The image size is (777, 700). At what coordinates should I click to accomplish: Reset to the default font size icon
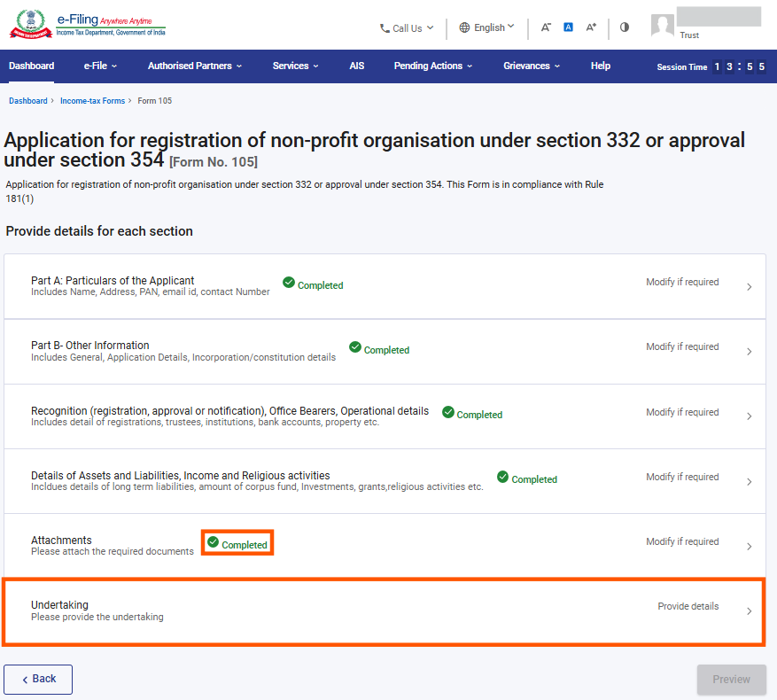point(568,27)
